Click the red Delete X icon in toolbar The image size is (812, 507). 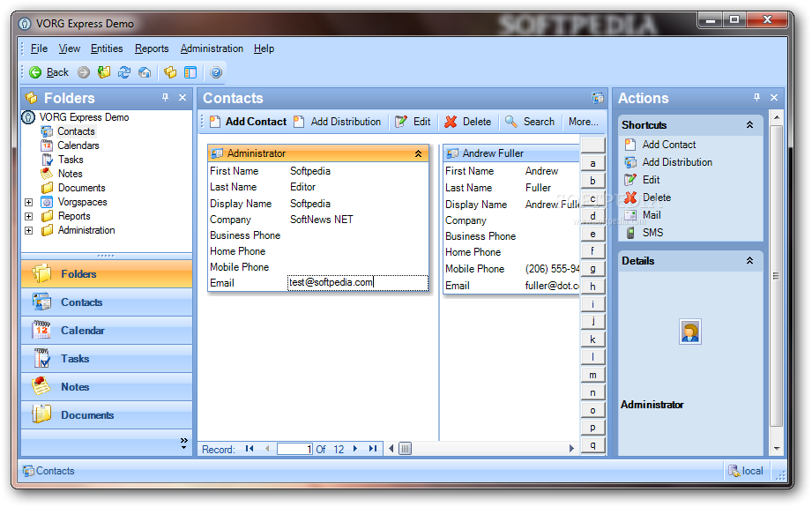tap(451, 122)
